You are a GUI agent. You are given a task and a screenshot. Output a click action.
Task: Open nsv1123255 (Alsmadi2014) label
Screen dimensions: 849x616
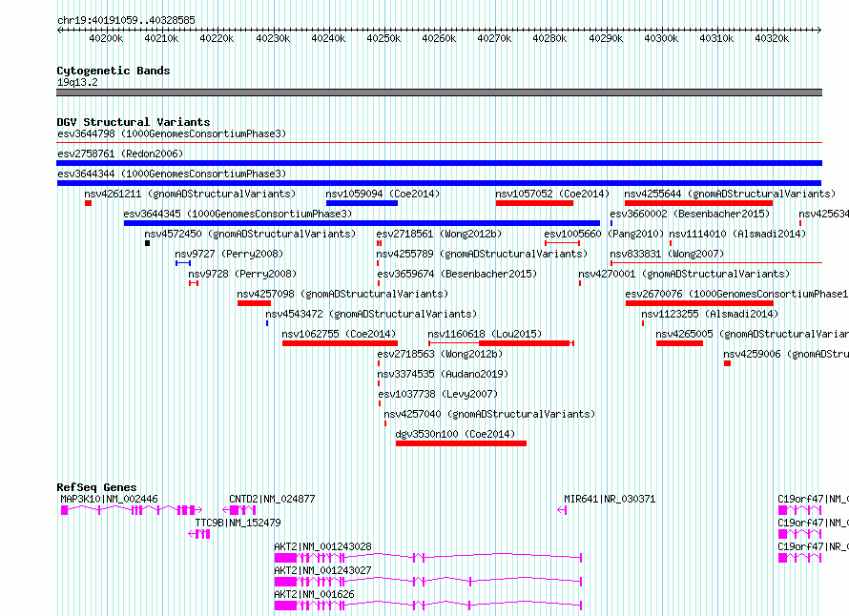[x=710, y=314]
